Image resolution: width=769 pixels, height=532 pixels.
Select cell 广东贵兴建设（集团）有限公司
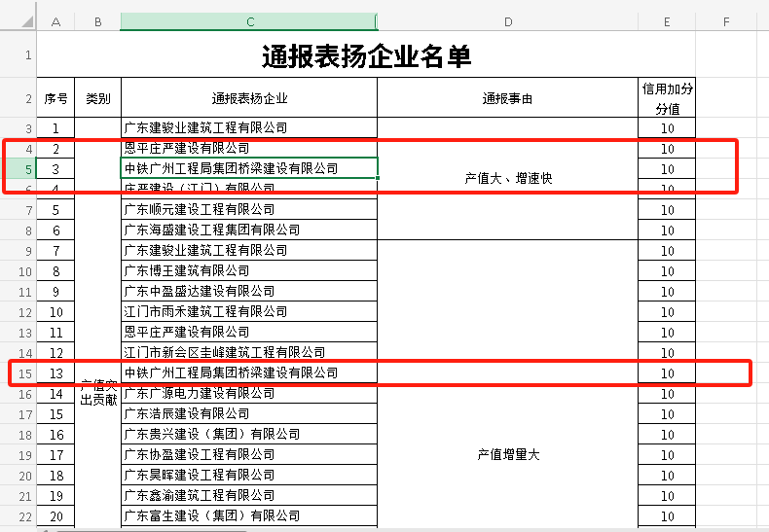tap(249, 434)
